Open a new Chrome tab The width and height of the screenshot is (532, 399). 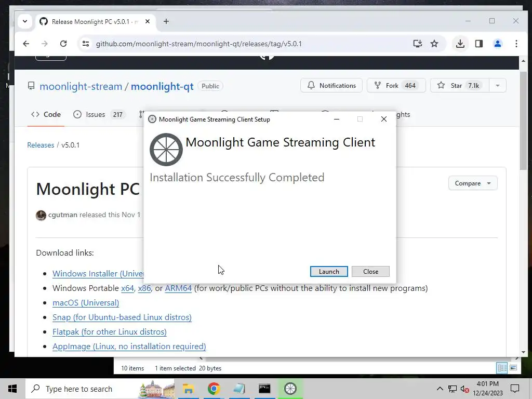(166, 21)
